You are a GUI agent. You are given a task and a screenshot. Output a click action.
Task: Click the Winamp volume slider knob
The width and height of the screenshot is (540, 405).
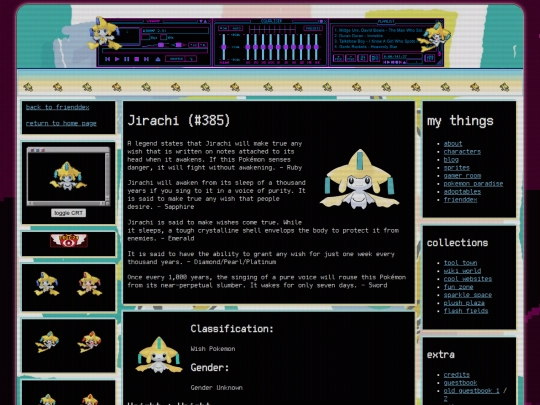tap(161, 45)
